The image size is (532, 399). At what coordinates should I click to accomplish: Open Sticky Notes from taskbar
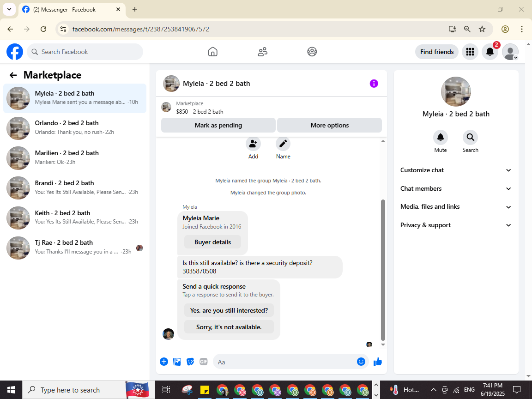[x=204, y=389]
